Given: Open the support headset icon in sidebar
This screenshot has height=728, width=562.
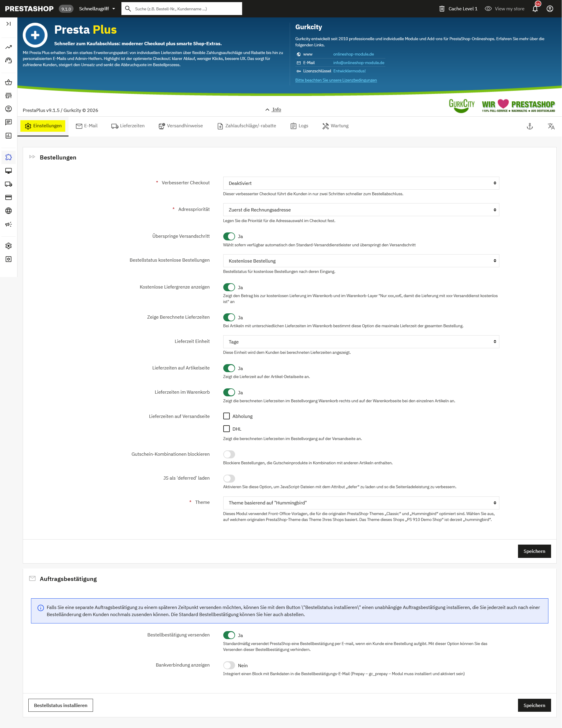Looking at the screenshot, I should click(9, 60).
